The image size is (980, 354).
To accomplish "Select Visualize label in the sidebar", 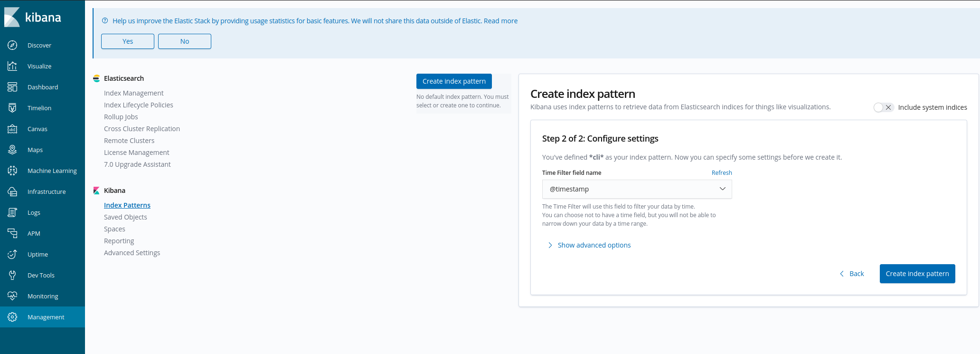I will point(39,66).
